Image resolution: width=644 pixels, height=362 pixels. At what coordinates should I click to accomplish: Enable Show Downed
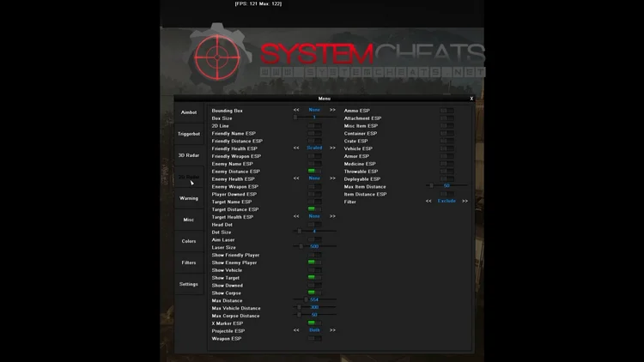(x=314, y=285)
